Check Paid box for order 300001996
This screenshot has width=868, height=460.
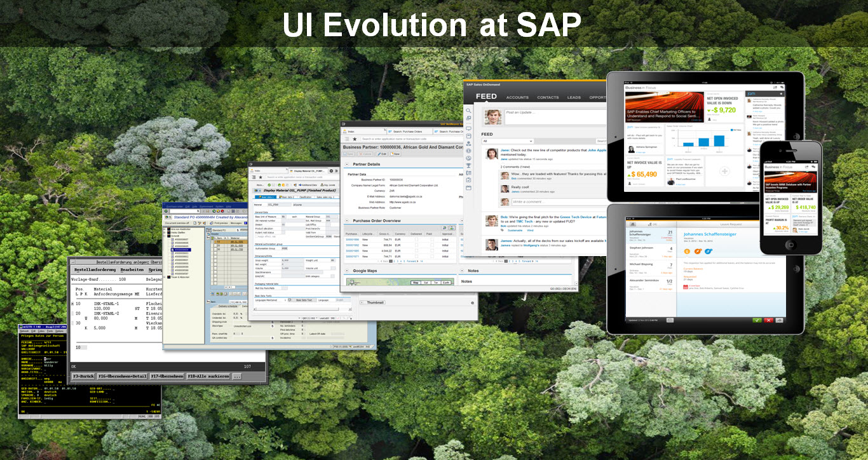(432, 240)
